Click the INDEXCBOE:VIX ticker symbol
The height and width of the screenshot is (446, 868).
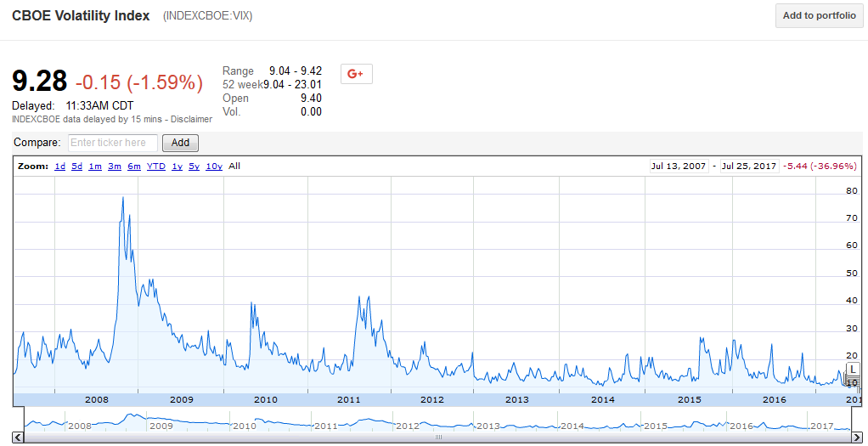[x=207, y=16]
